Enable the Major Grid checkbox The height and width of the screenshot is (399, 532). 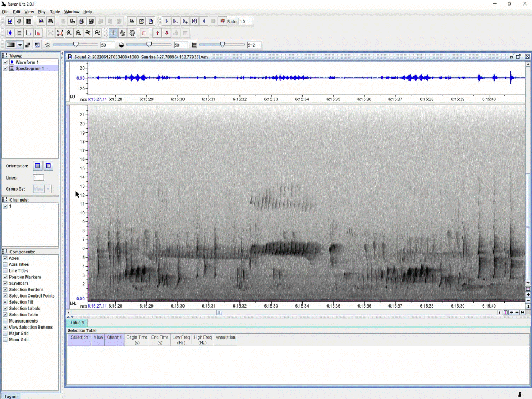(5, 334)
